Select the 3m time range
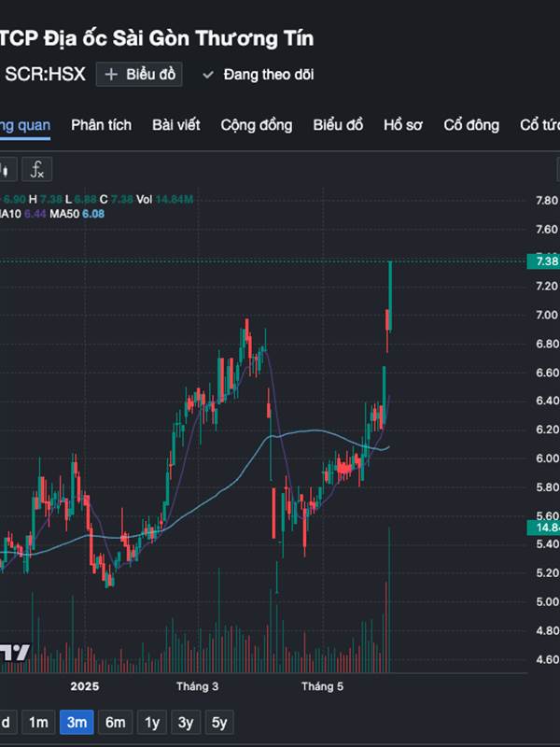560x747 pixels. click(77, 722)
